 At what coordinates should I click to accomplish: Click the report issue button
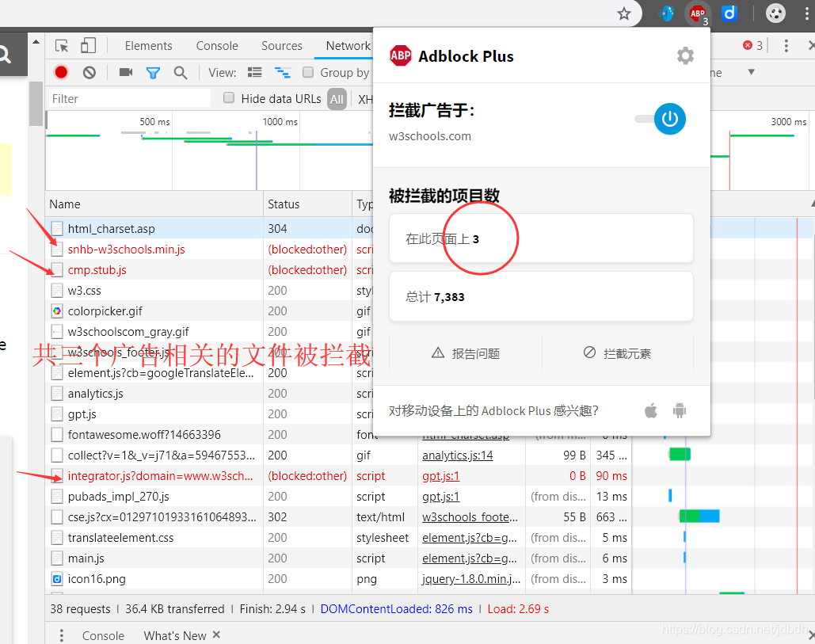[466, 353]
